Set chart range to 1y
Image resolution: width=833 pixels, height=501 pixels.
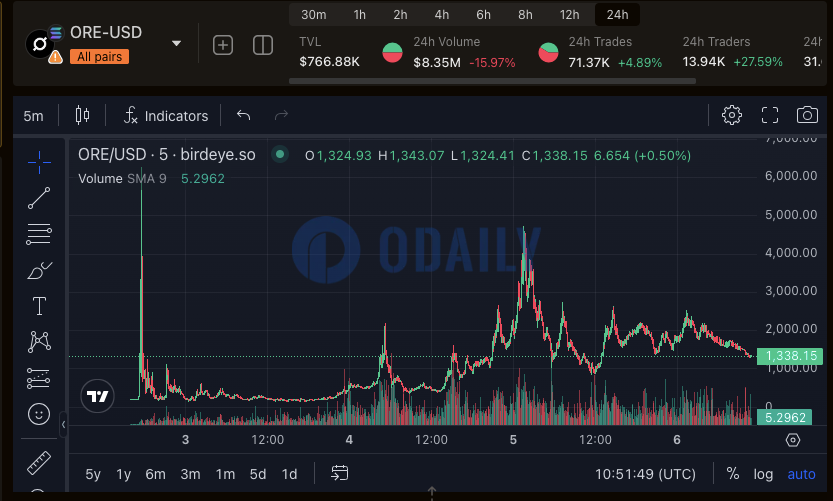tap(124, 474)
